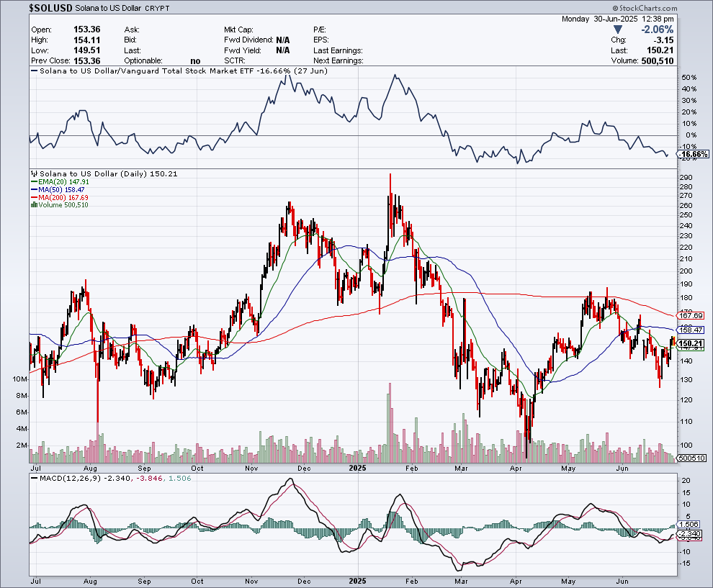Click the blue MA(50) line color key

[x=34, y=189]
